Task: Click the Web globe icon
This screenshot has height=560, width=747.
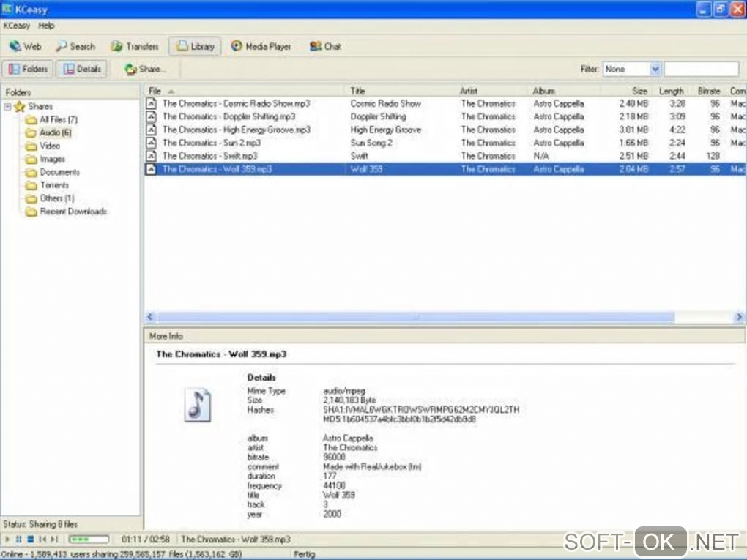Action: tap(15, 46)
